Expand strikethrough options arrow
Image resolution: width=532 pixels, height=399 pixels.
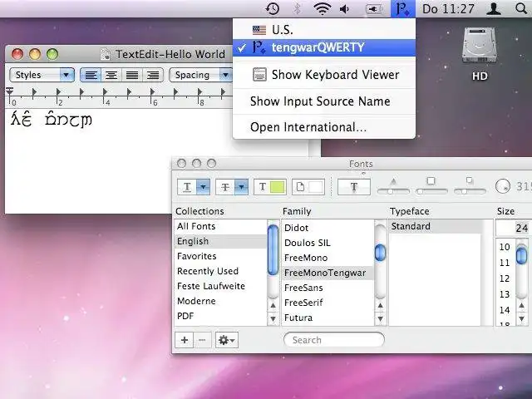pyautogui.click(x=241, y=187)
